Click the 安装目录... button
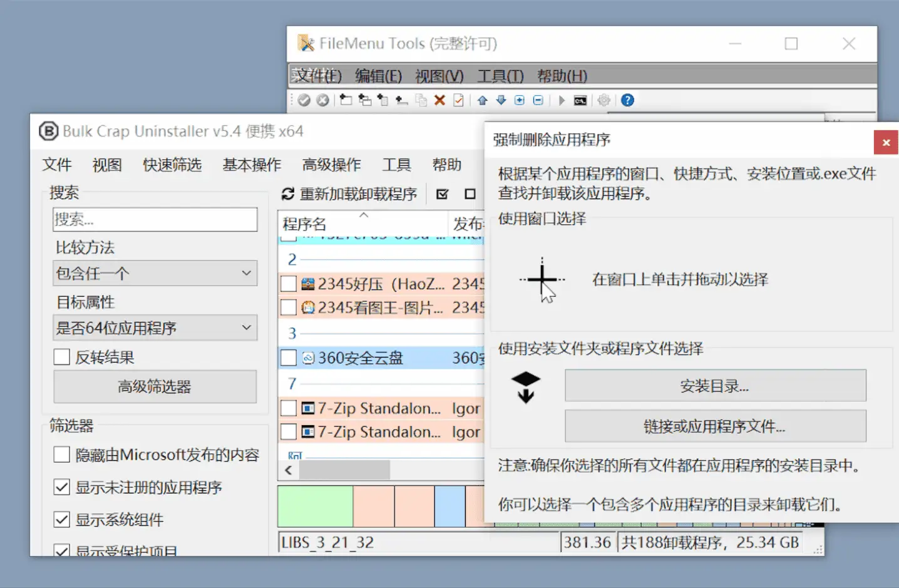The width and height of the screenshot is (899, 588). [x=715, y=386]
